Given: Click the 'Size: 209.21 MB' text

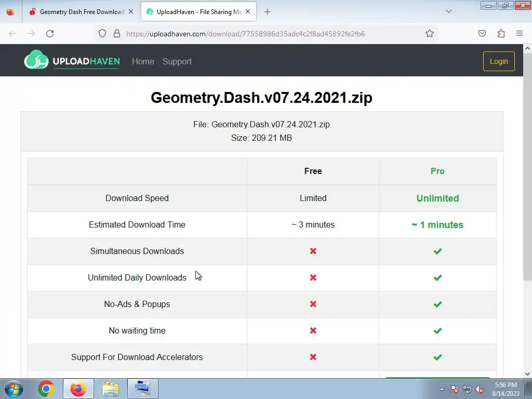Looking at the screenshot, I should pos(262,138).
